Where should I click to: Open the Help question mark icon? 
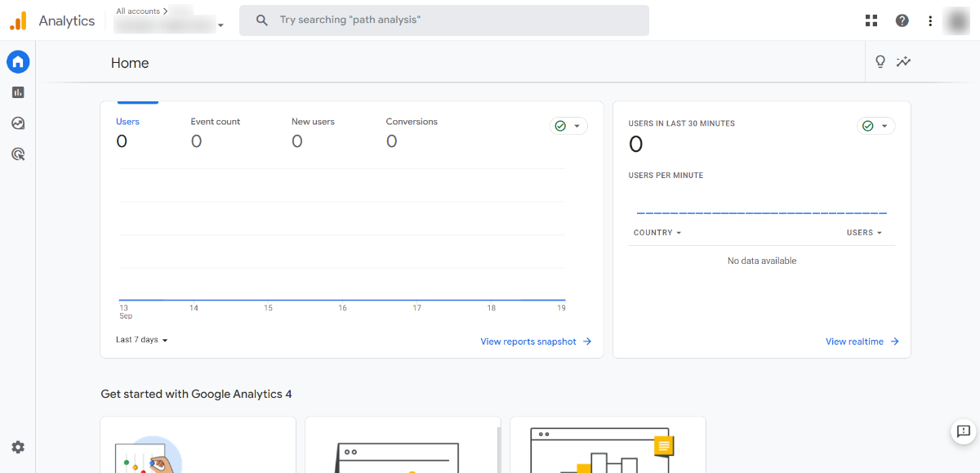pyautogui.click(x=902, y=20)
